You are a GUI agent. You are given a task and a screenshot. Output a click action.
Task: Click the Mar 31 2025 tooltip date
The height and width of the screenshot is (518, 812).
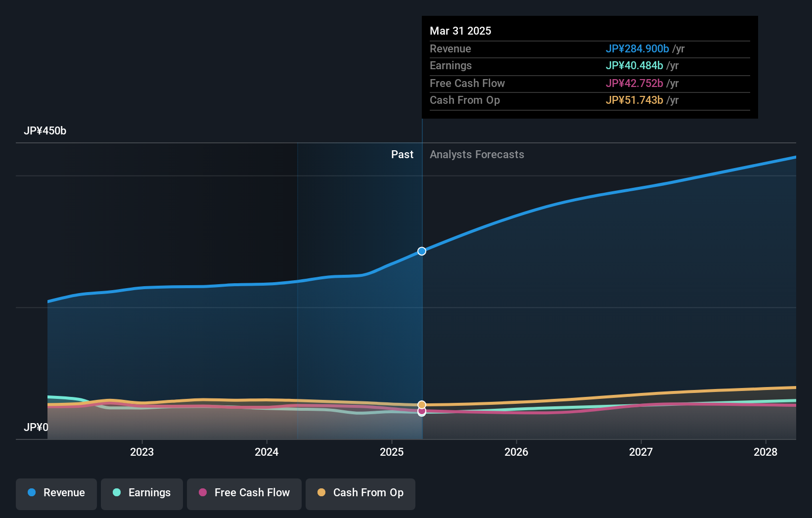460,31
